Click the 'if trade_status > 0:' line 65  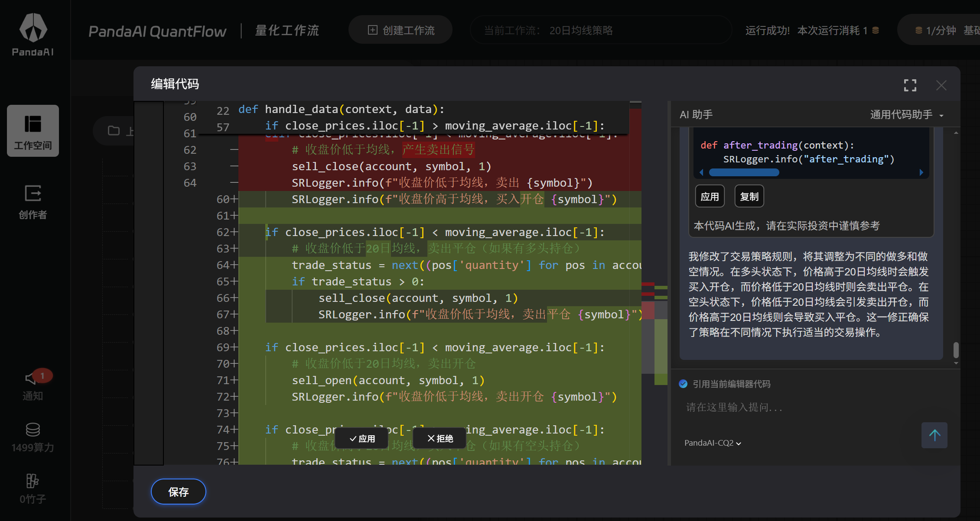click(x=358, y=282)
